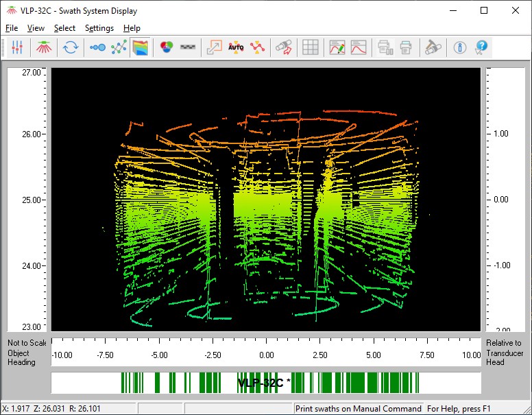Toggle the layered color surface view
Viewport: 532px width, 415px height.
click(141, 47)
